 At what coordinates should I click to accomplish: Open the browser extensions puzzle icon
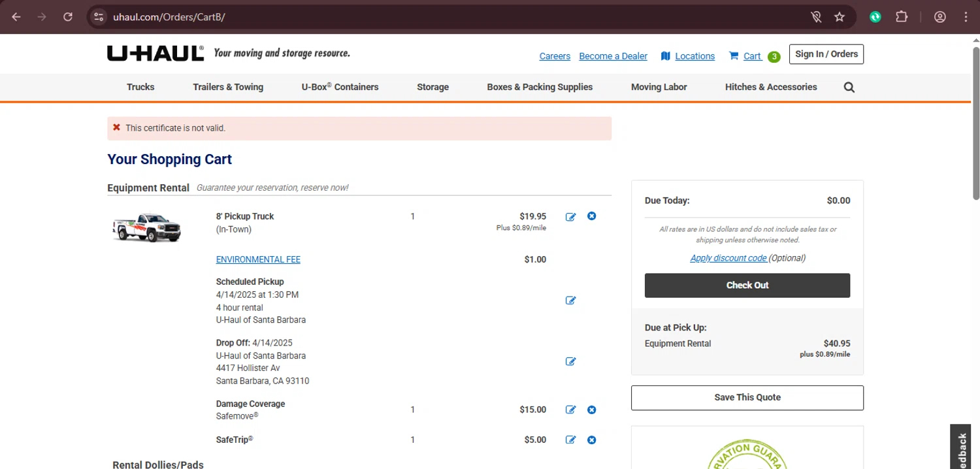click(902, 17)
